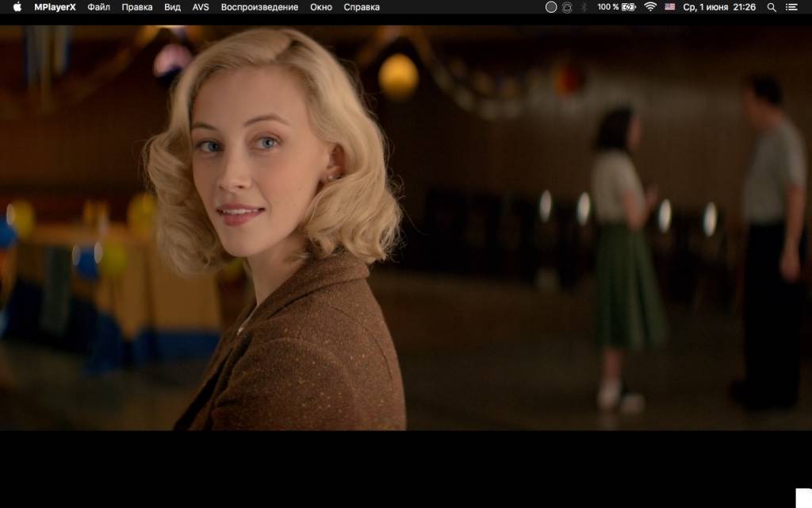Screen dimensions: 812x508
Task: Open the MPlayerX application menu
Action: click(55, 7)
